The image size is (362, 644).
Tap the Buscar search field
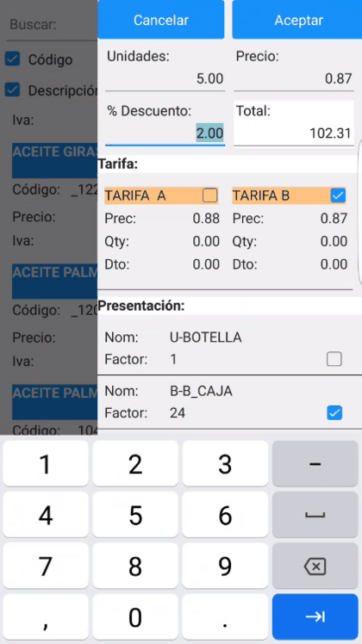pos(52,25)
